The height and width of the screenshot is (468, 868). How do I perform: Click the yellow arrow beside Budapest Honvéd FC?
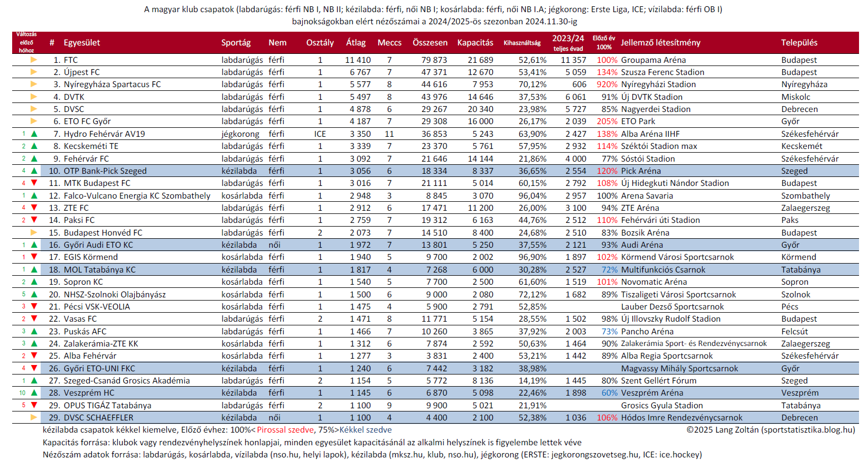tap(34, 232)
